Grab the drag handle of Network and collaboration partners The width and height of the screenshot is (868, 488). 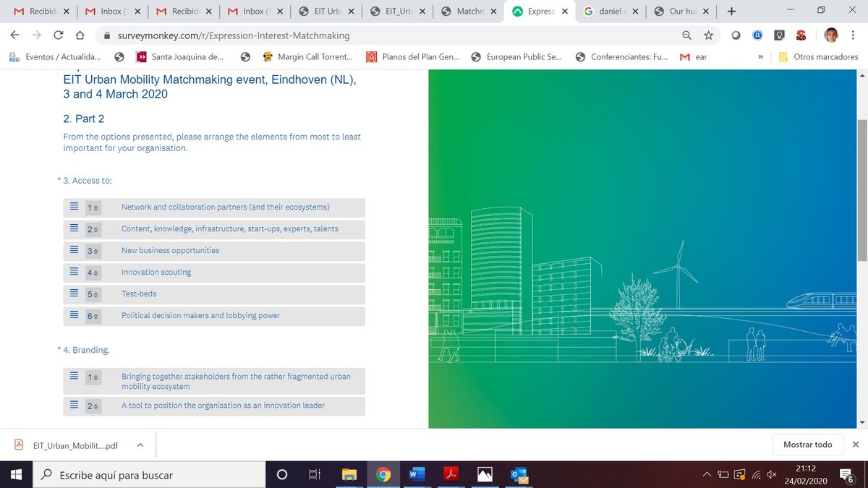[x=74, y=207]
